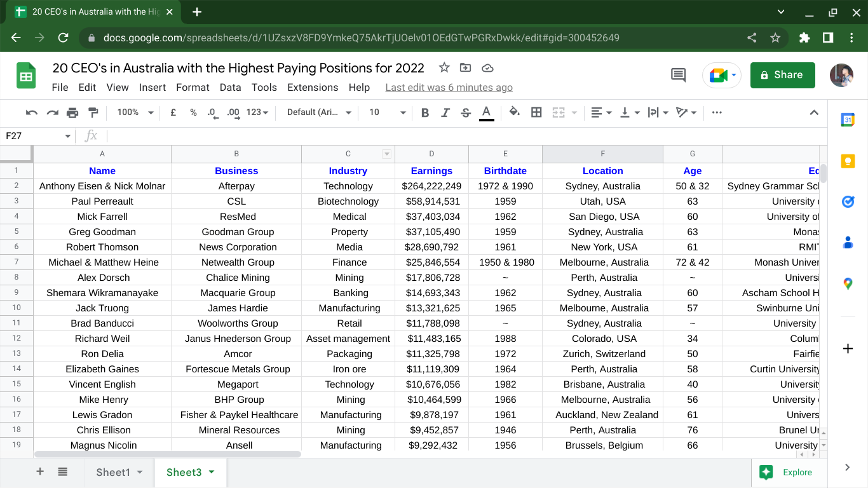Format as percent
Image resolution: width=868 pixels, height=488 pixels.
pyautogui.click(x=193, y=112)
